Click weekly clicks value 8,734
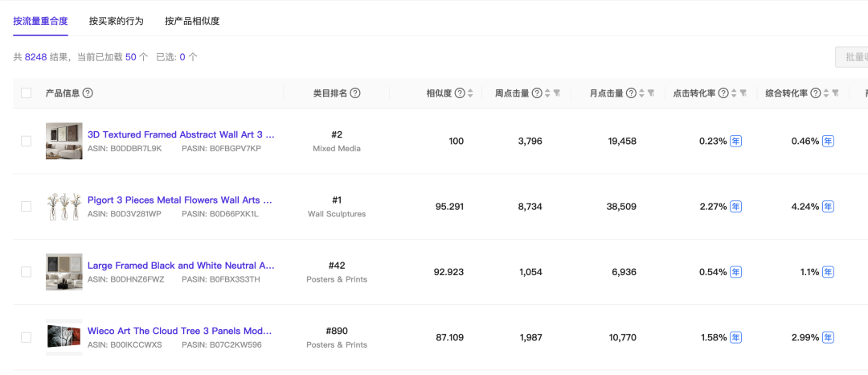The width and height of the screenshot is (868, 375). [x=530, y=207]
